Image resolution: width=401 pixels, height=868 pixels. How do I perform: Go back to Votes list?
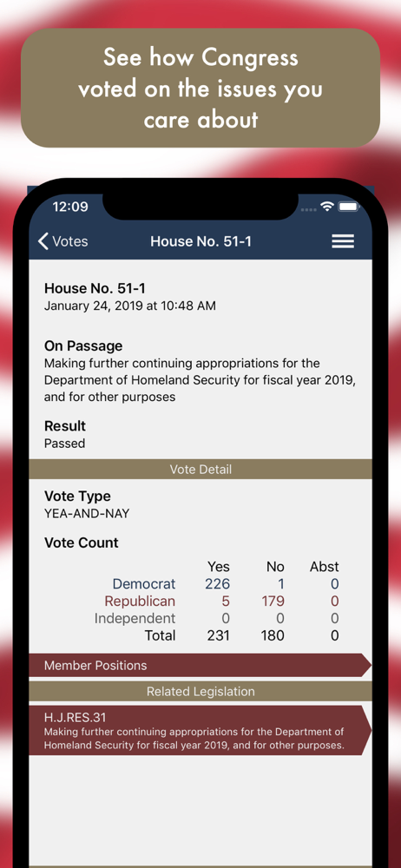click(x=62, y=241)
